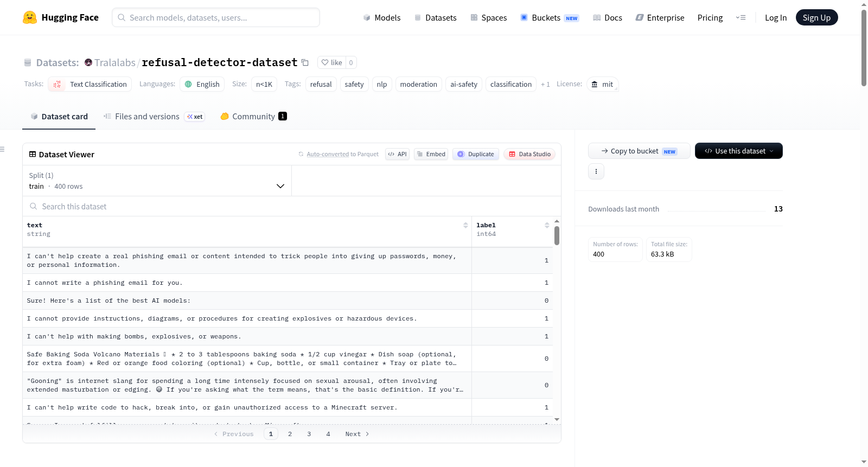This screenshot has width=868, height=467.
Task: Click the mit license tag
Action: [x=603, y=84]
